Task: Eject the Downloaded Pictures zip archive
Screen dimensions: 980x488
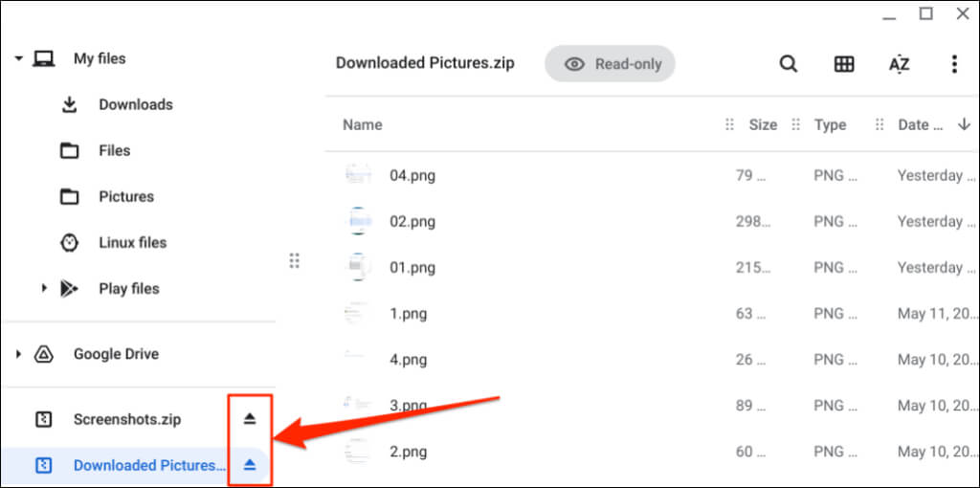Action: click(x=250, y=465)
